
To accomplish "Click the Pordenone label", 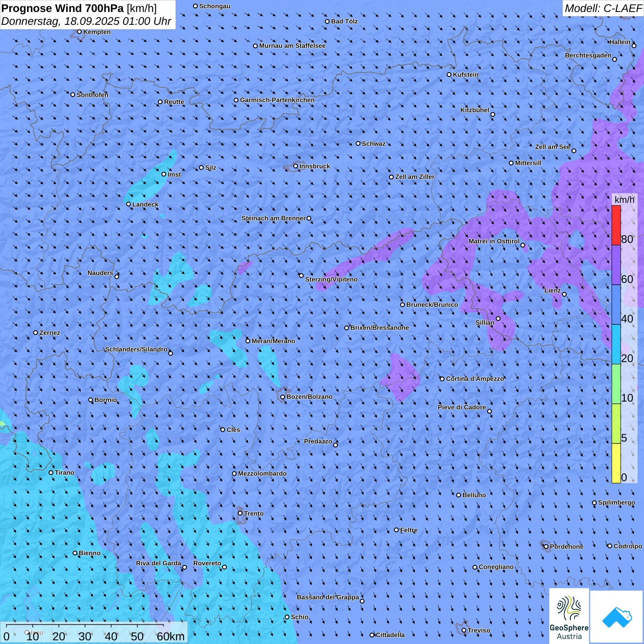I will pos(567,546).
